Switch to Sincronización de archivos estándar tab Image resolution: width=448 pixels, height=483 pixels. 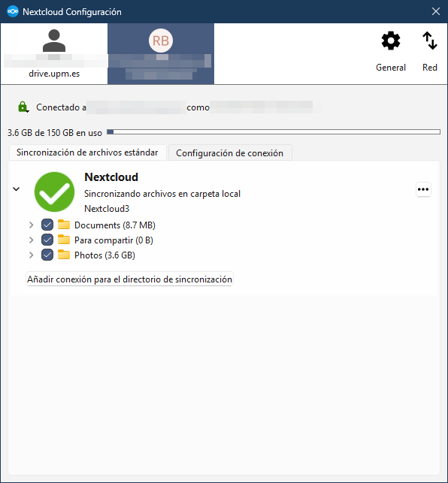coord(87,152)
